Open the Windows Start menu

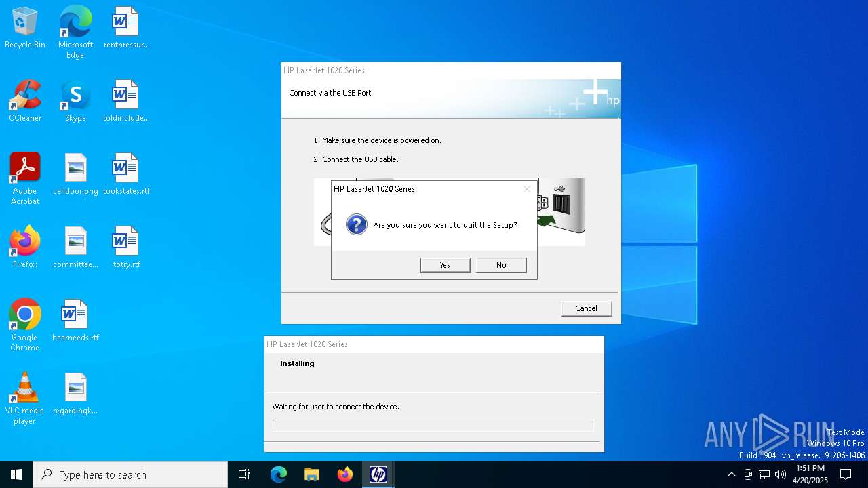click(16, 474)
